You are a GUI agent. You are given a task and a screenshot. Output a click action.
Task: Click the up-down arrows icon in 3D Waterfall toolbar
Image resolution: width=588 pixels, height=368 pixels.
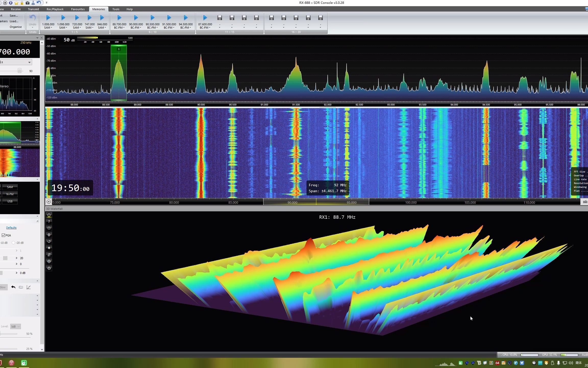49,255
